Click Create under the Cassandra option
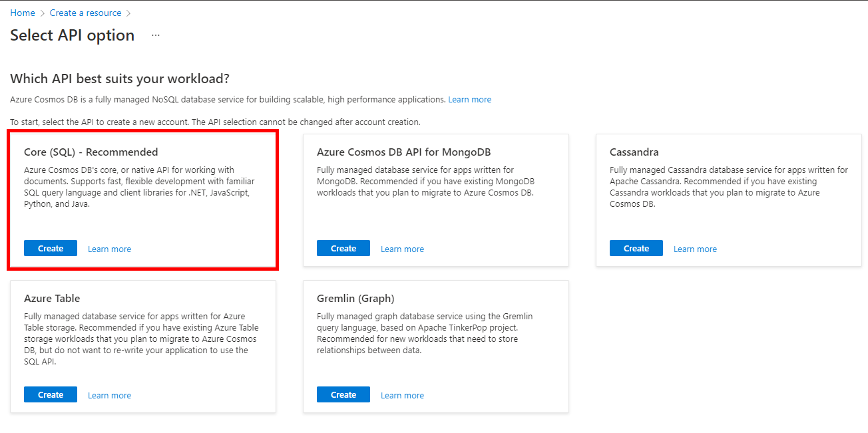Image resolution: width=868 pixels, height=433 pixels. (636, 247)
